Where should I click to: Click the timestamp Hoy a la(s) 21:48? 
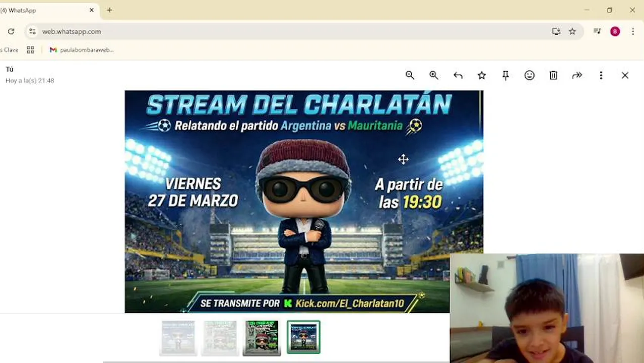click(x=30, y=81)
